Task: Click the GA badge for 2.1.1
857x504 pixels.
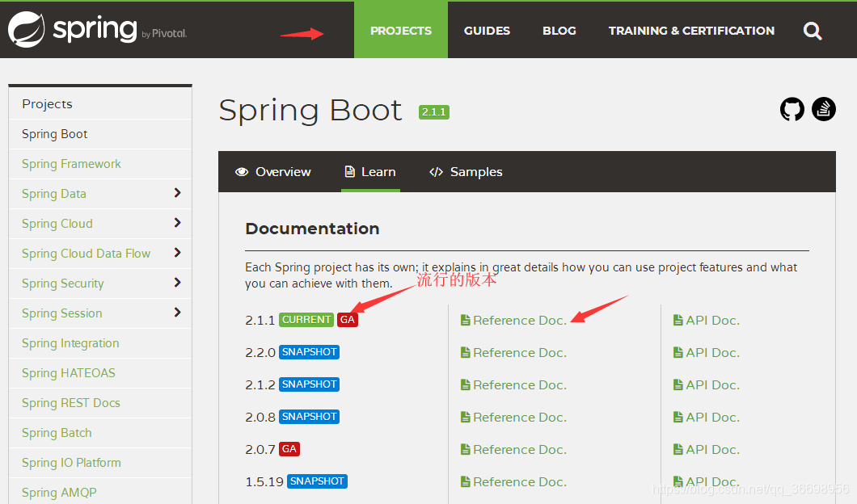Action: (348, 320)
